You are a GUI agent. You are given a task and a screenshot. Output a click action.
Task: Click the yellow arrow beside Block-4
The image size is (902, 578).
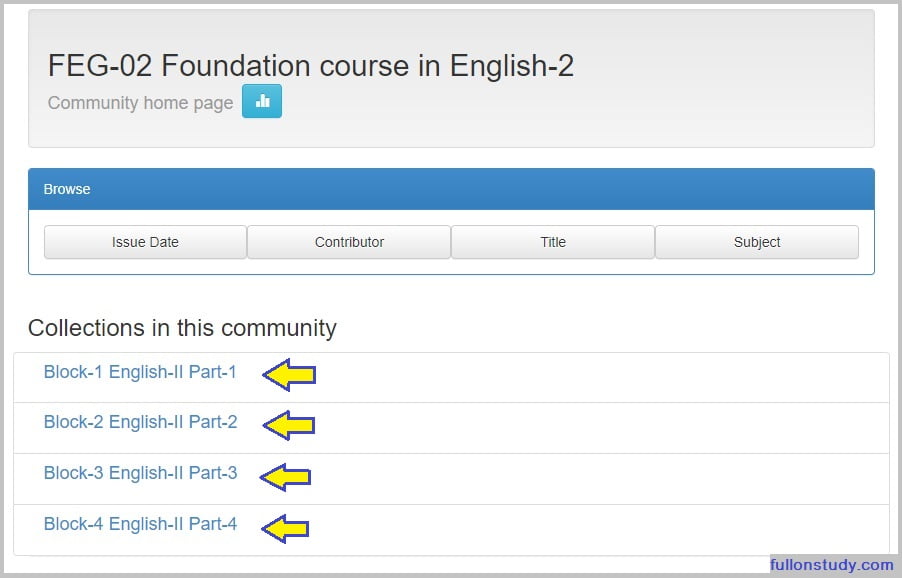tap(285, 527)
